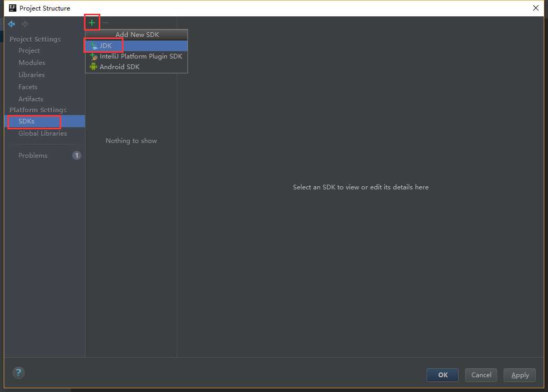Click the Apply button
The width and height of the screenshot is (548, 392).
pyautogui.click(x=519, y=375)
